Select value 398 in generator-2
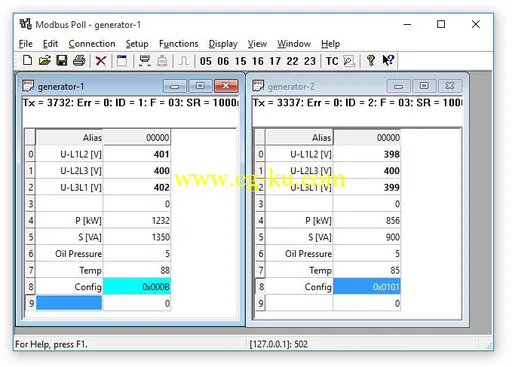The image size is (512, 367). pyautogui.click(x=367, y=154)
